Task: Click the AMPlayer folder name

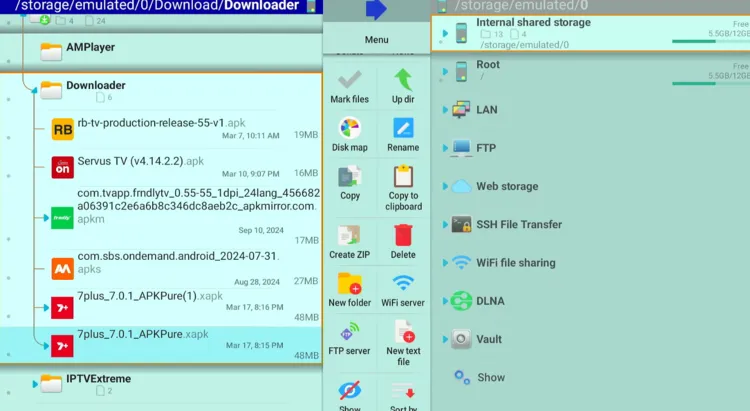Action: [90, 47]
